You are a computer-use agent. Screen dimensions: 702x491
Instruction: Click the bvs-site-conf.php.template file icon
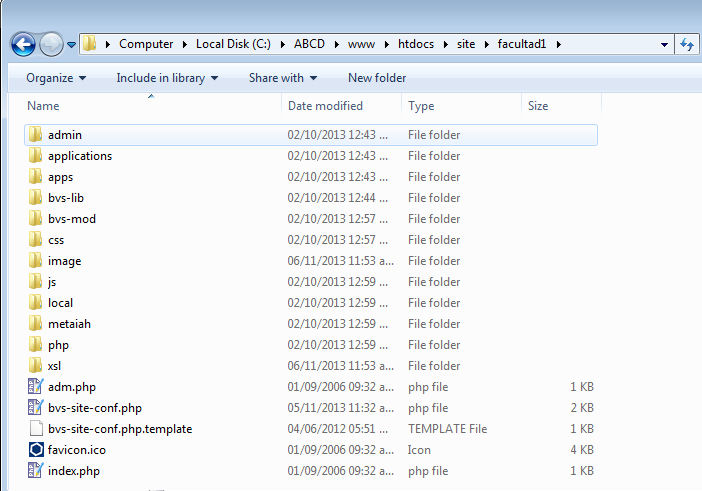(36, 429)
